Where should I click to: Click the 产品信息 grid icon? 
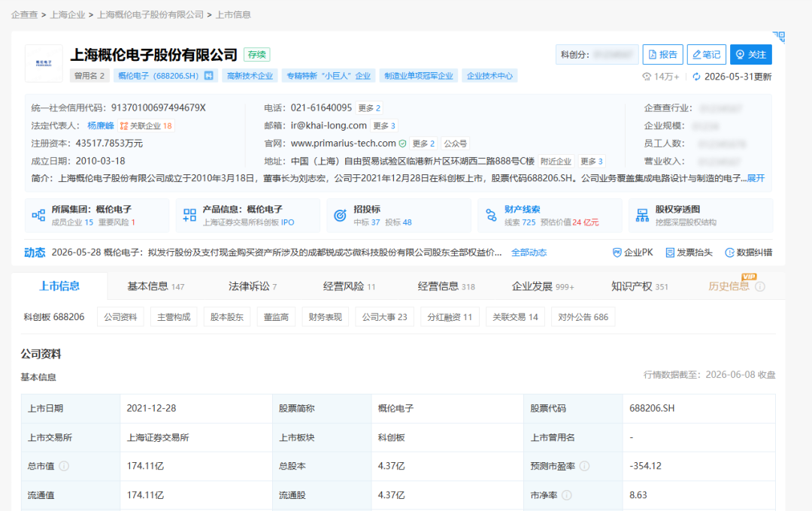189,216
